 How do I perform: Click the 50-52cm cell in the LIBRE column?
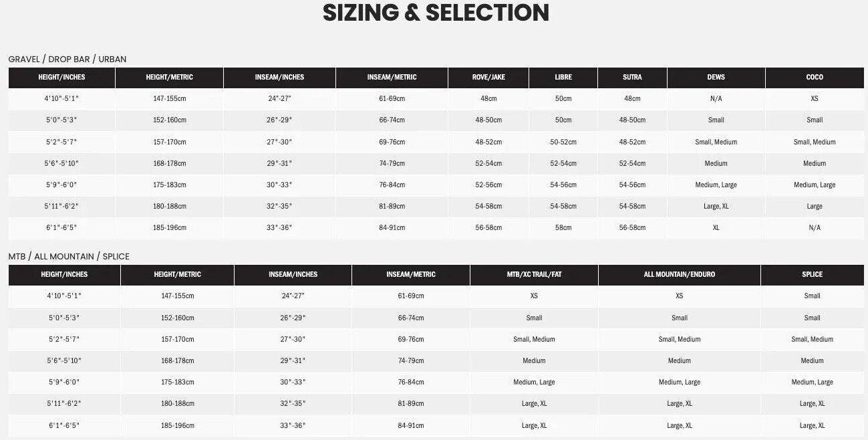[x=563, y=142]
